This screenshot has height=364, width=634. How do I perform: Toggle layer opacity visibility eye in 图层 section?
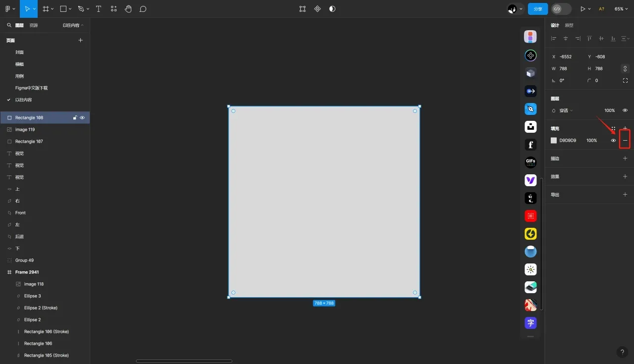[625, 110]
